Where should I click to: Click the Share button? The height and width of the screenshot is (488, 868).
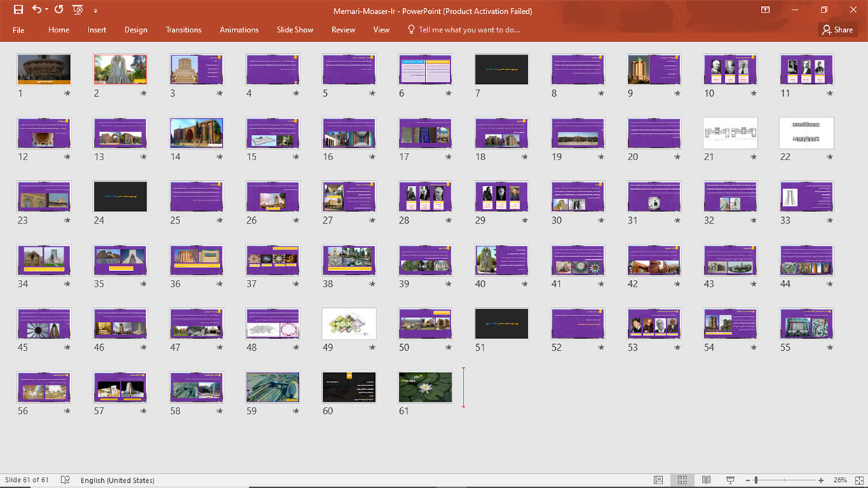837,30
